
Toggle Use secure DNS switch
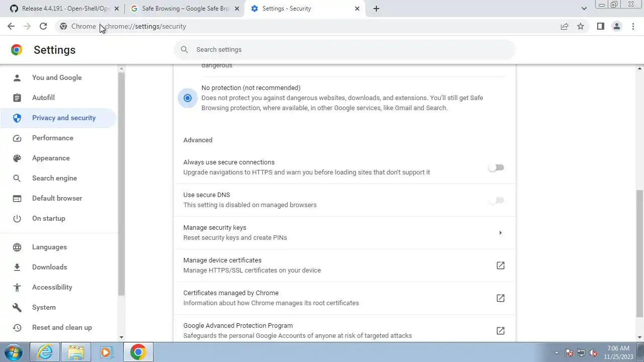(x=496, y=200)
